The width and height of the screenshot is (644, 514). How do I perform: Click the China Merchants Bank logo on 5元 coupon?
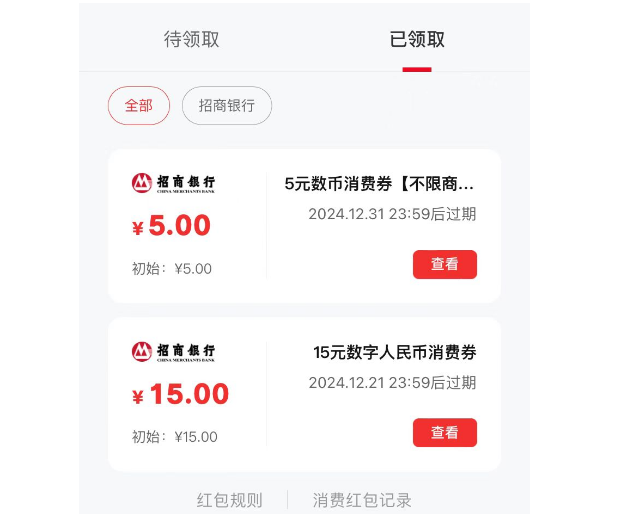coord(173,183)
